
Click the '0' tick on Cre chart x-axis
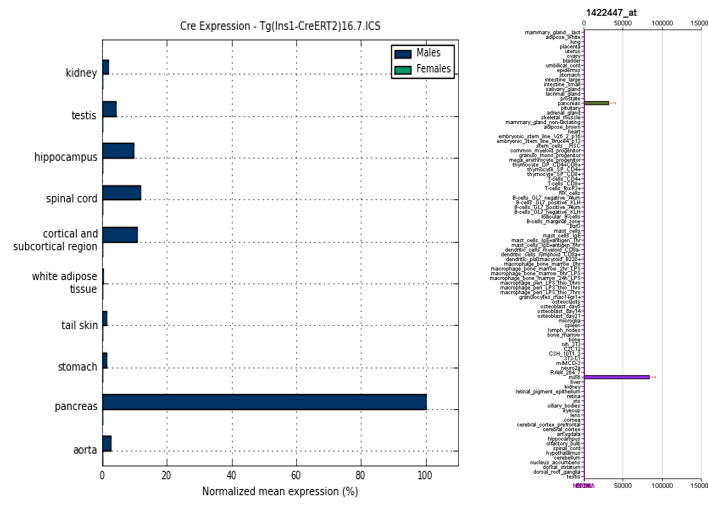coord(102,475)
